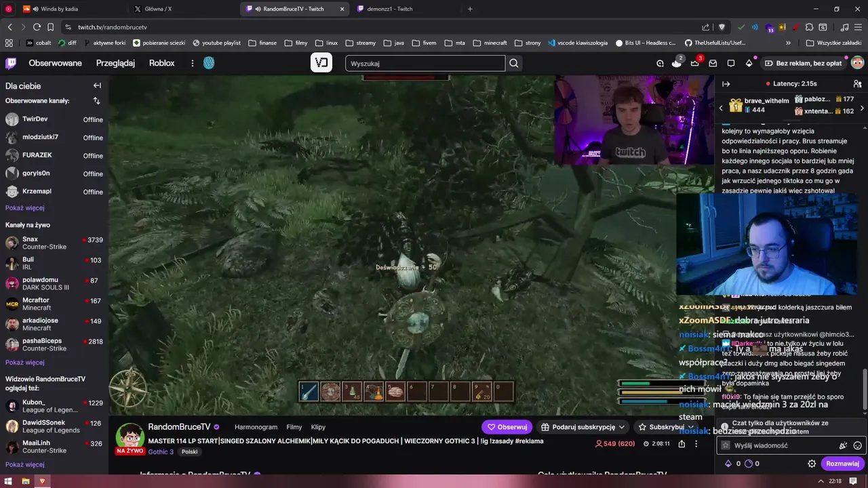Follow the channel with Obserwuj button

point(507,427)
